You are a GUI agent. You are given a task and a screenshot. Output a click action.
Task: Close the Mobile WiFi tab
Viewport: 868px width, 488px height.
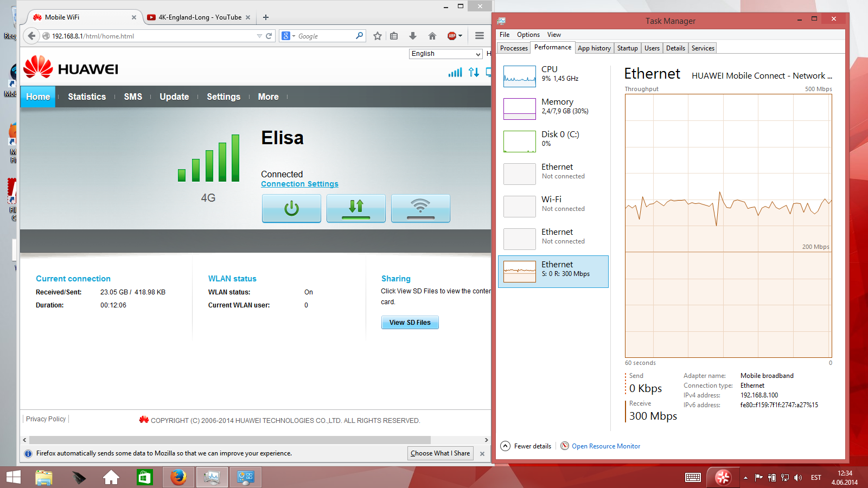134,17
